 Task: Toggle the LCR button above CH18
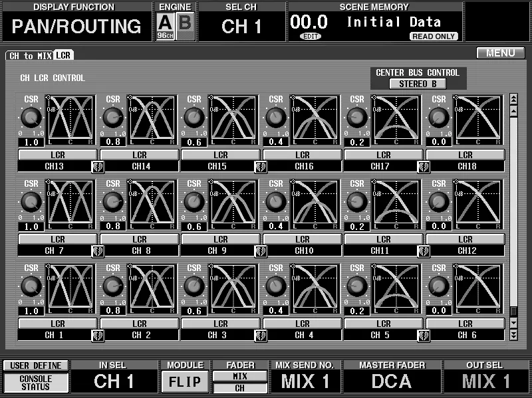coord(465,155)
